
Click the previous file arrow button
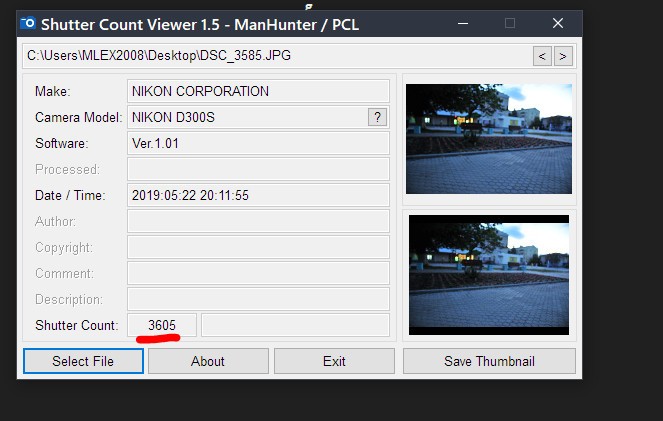click(x=543, y=56)
